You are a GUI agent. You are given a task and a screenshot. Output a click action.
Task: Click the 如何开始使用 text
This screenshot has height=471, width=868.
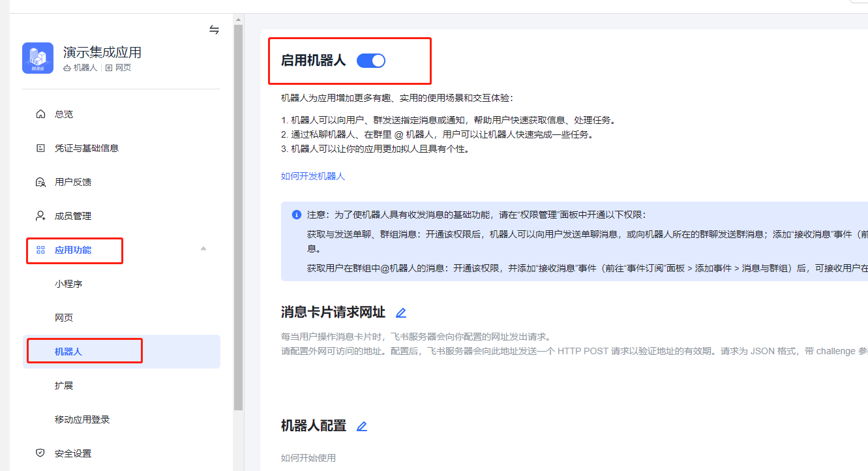point(308,458)
